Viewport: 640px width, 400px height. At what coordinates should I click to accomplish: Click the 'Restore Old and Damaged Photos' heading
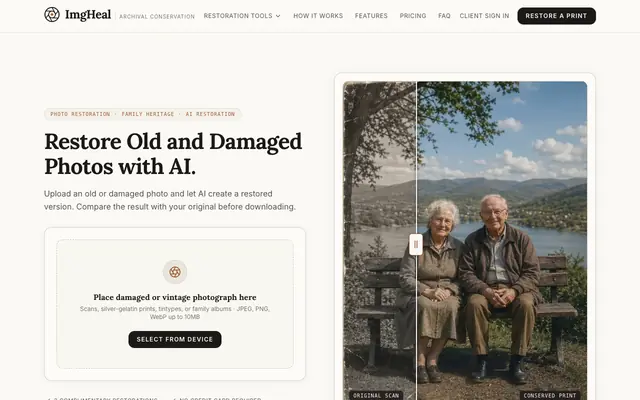(x=173, y=154)
